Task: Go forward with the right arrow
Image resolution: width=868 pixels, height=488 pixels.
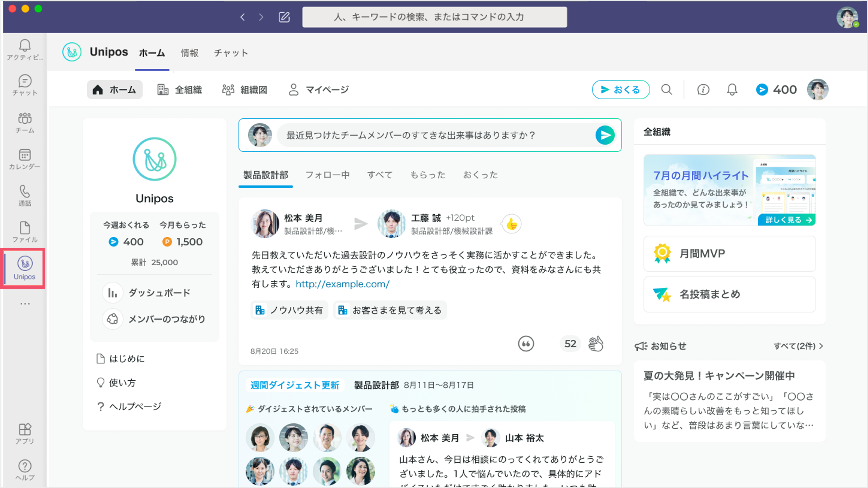Action: click(261, 17)
